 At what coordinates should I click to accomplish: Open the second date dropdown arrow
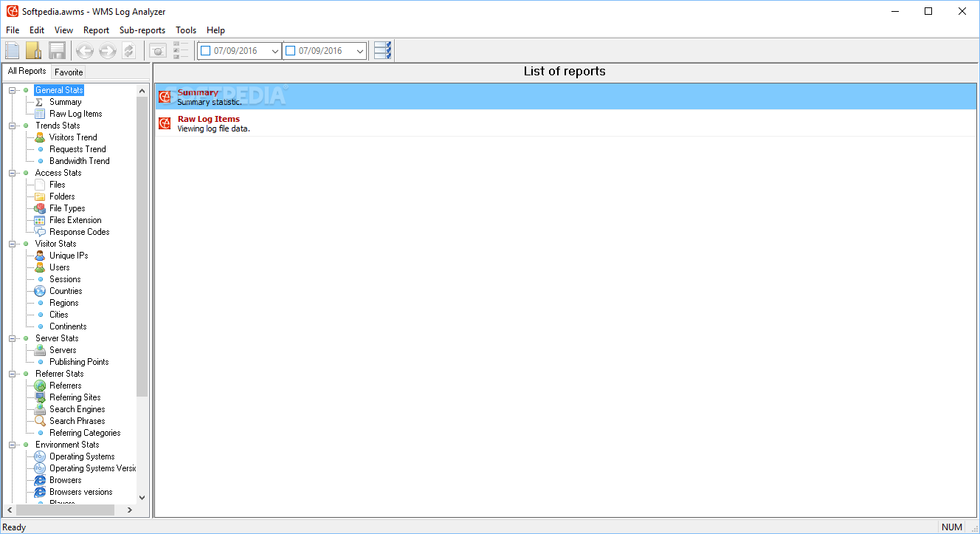(x=360, y=51)
